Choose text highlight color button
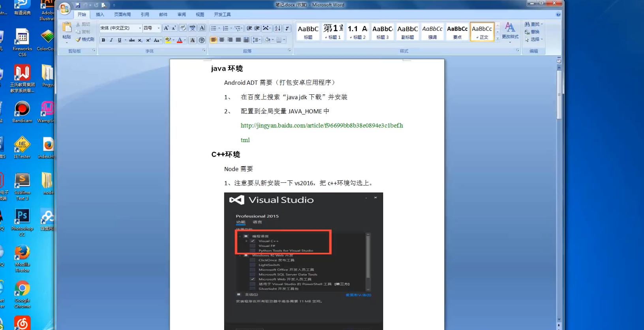The height and width of the screenshot is (330, 644). coord(168,40)
